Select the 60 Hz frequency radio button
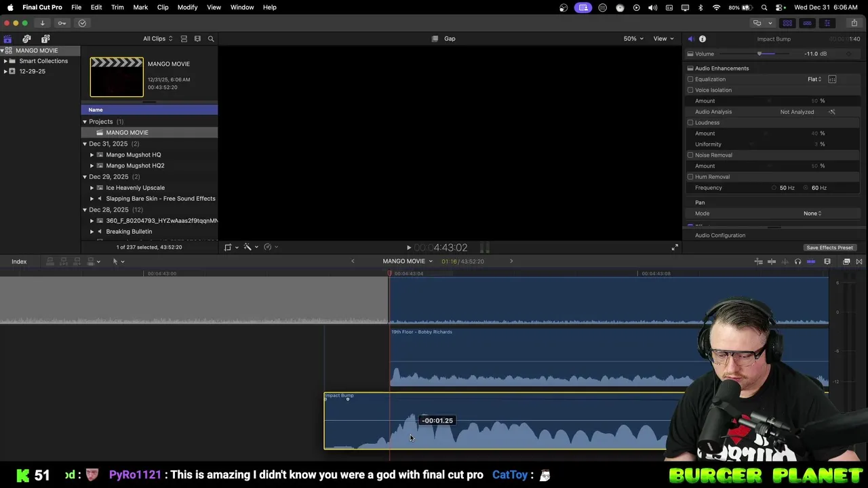 pos(806,188)
